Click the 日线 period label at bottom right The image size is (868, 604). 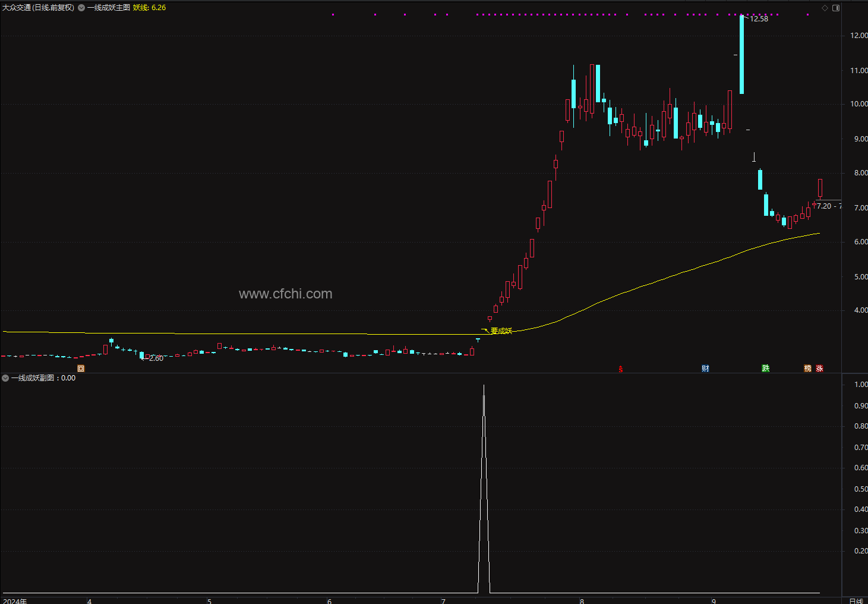point(856,601)
